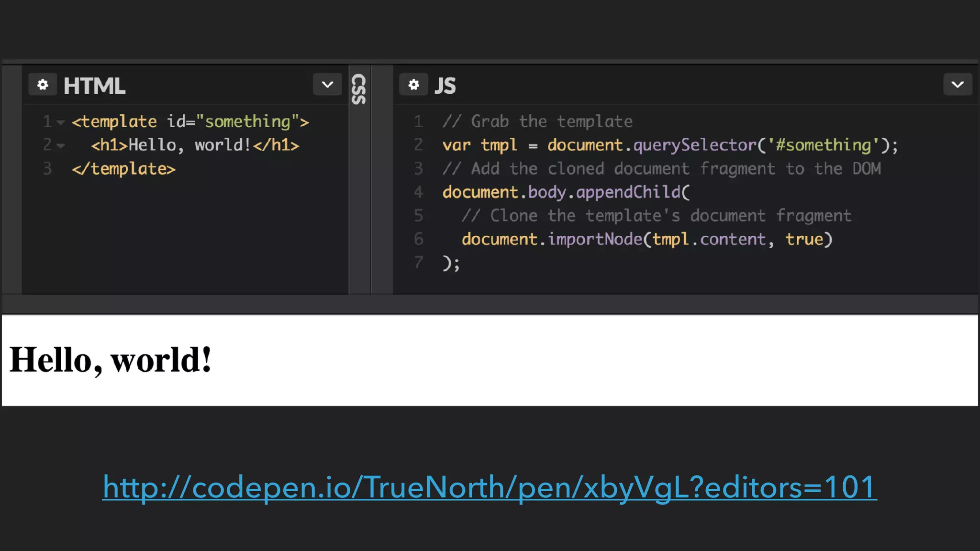Click the h1 Hello, world! code line
The height and width of the screenshot is (551, 980).
[195, 145]
